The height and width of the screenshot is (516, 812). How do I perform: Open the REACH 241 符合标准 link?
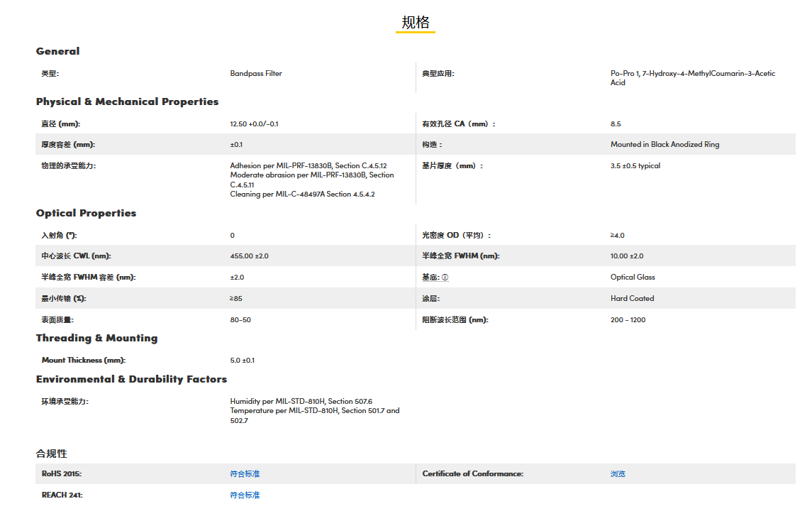245,495
